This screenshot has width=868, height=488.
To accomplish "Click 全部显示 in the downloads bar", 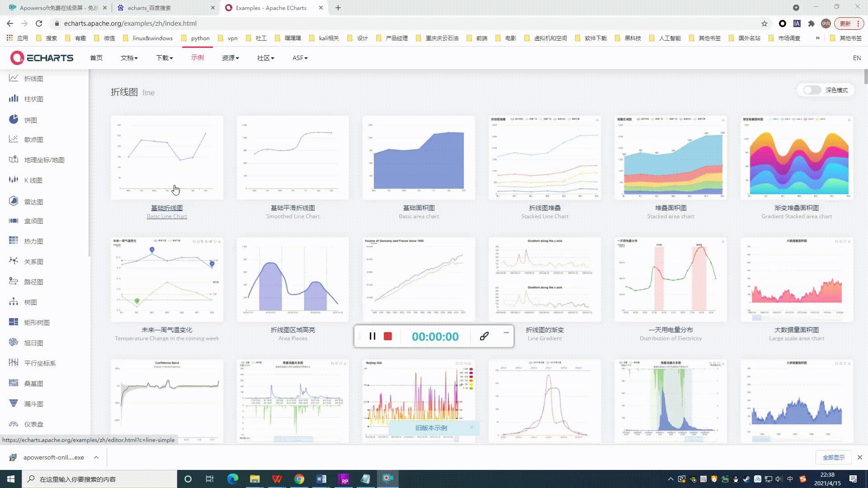I will [833, 457].
